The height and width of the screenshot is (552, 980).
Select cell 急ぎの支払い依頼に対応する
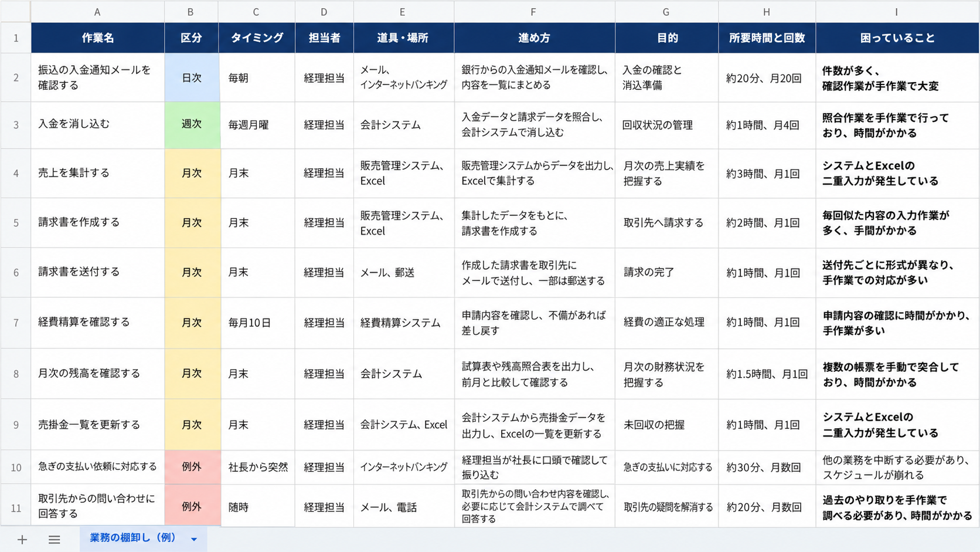click(97, 467)
